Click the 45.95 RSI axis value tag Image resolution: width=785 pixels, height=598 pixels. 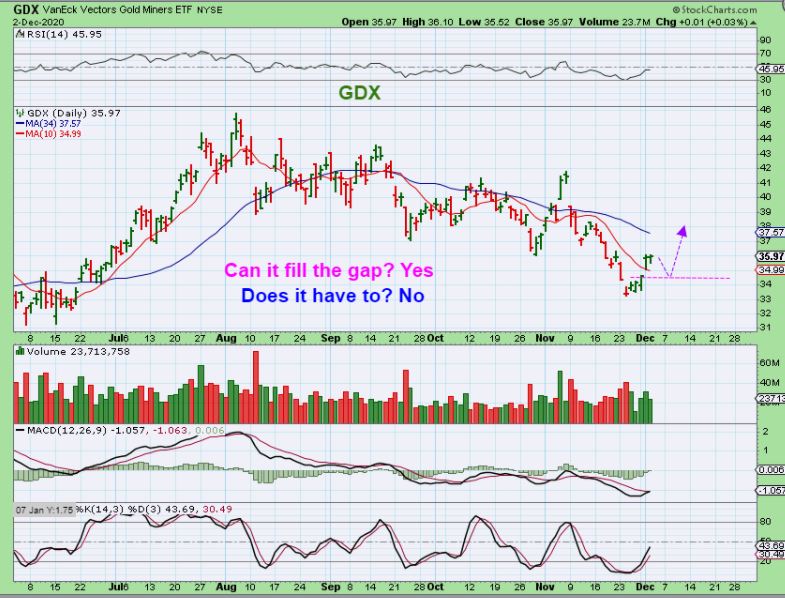(x=771, y=69)
